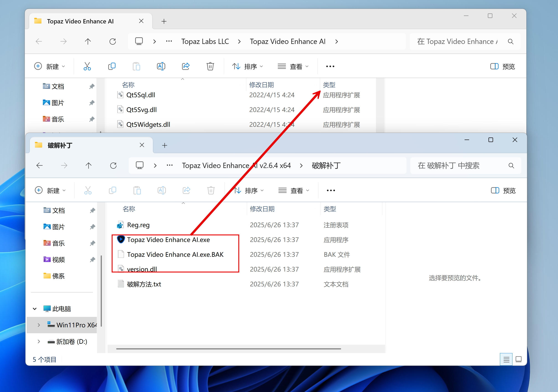Click Topaz Labs LLC breadcrumb in address bar
558x392 pixels.
point(205,41)
